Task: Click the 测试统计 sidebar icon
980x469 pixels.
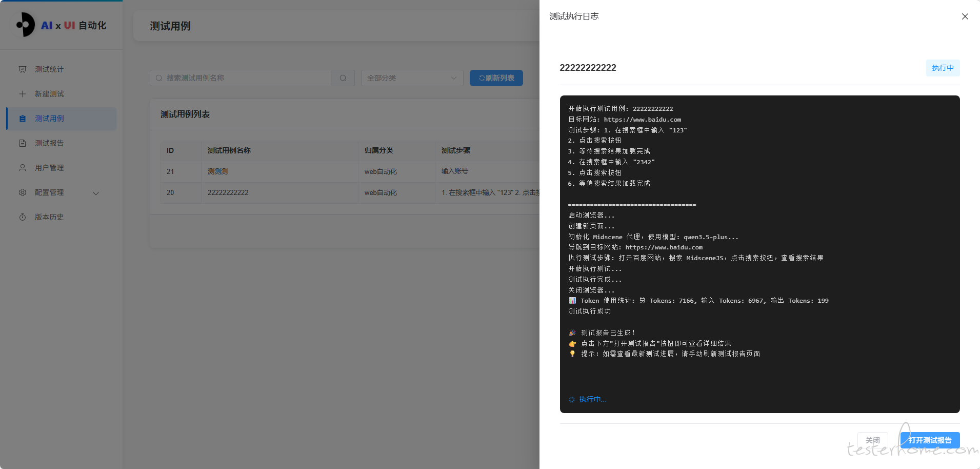Action: pyautogui.click(x=23, y=69)
